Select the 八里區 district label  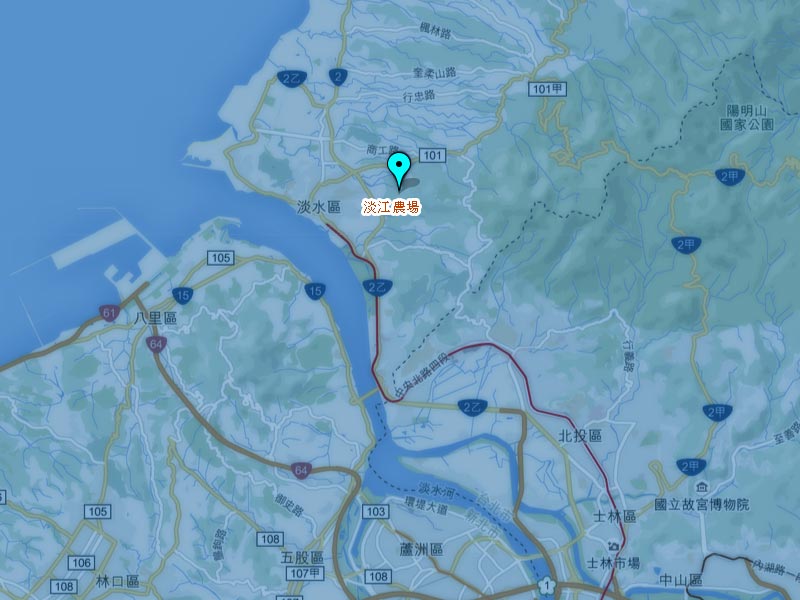[x=156, y=318]
